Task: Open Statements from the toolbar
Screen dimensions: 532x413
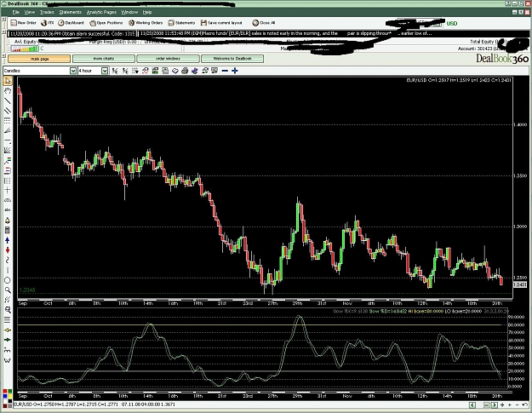Action: [x=182, y=23]
